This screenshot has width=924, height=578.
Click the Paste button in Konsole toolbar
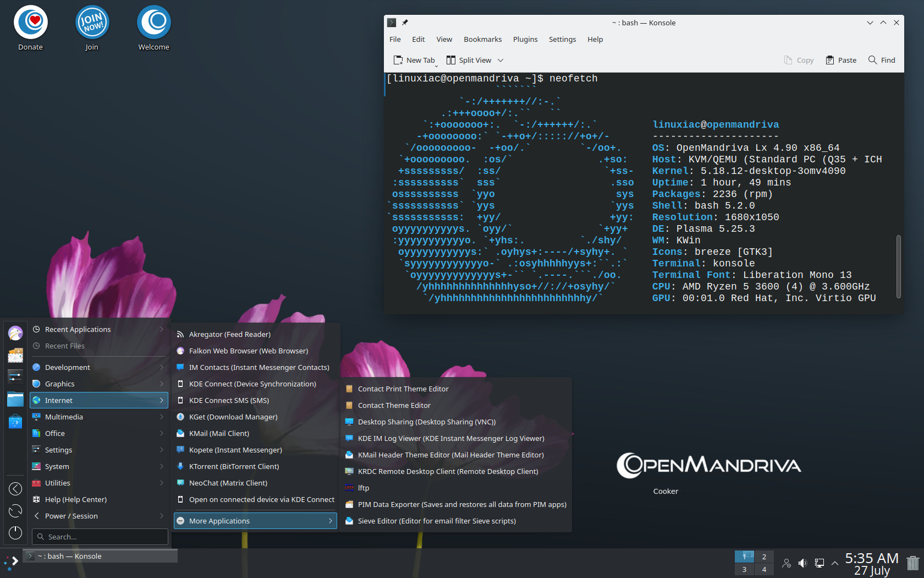point(841,60)
